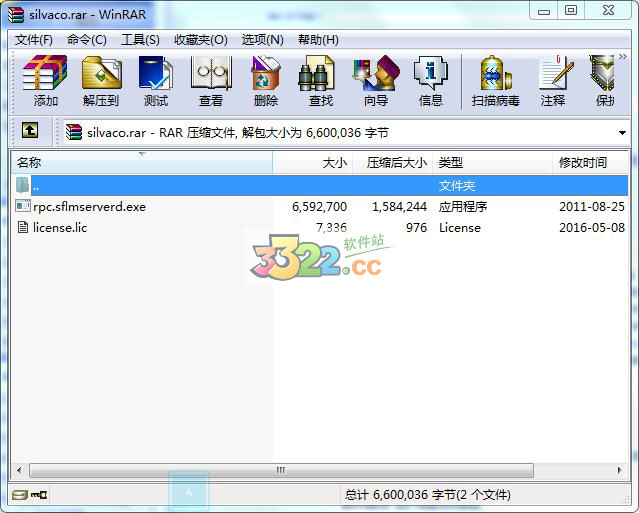Screen dimensions: 639x513
Task: Click the packed size 976 cell
Action: pos(416,227)
